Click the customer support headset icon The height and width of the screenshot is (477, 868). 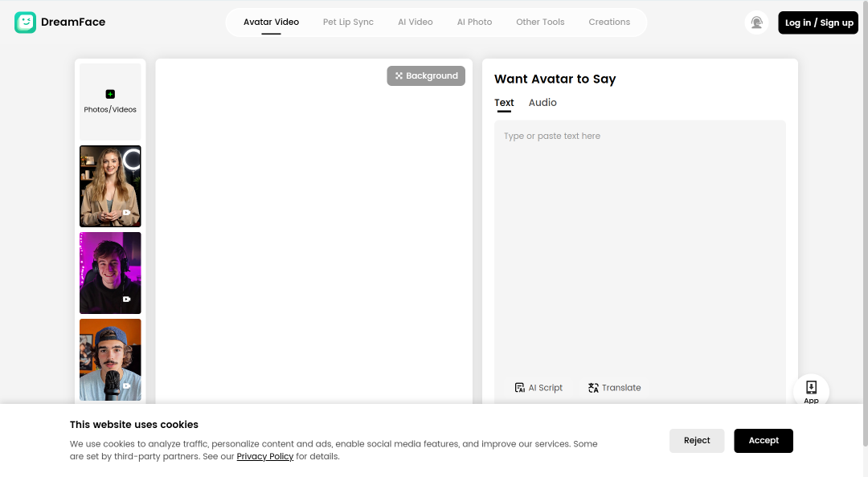(757, 22)
